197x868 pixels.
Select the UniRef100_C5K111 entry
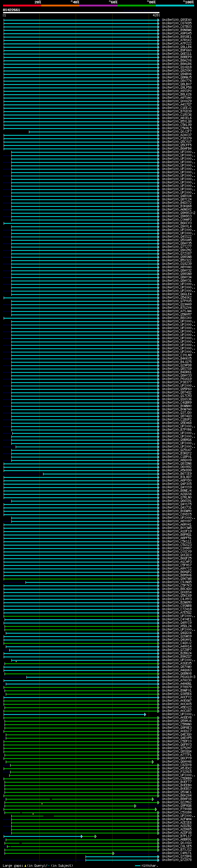point(177,542)
